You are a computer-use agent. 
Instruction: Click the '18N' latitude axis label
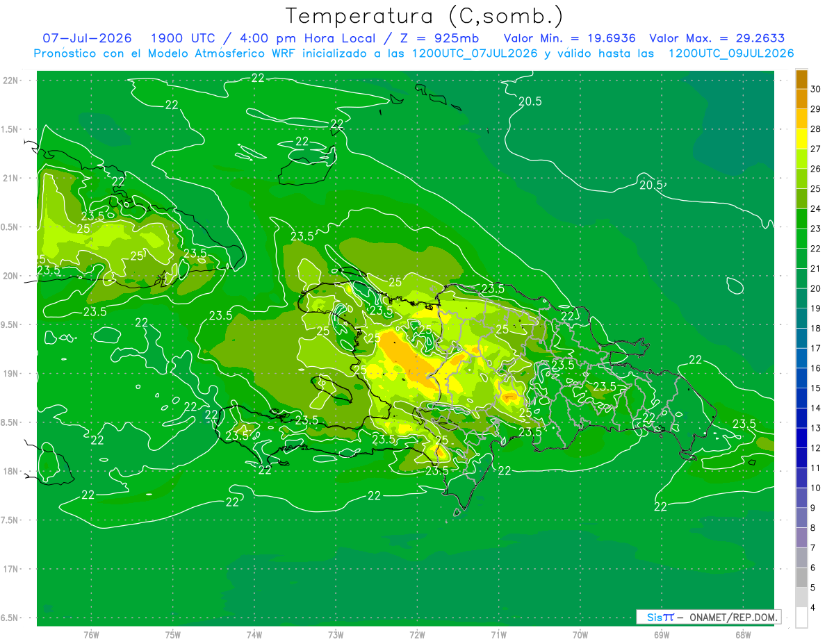tap(11, 471)
